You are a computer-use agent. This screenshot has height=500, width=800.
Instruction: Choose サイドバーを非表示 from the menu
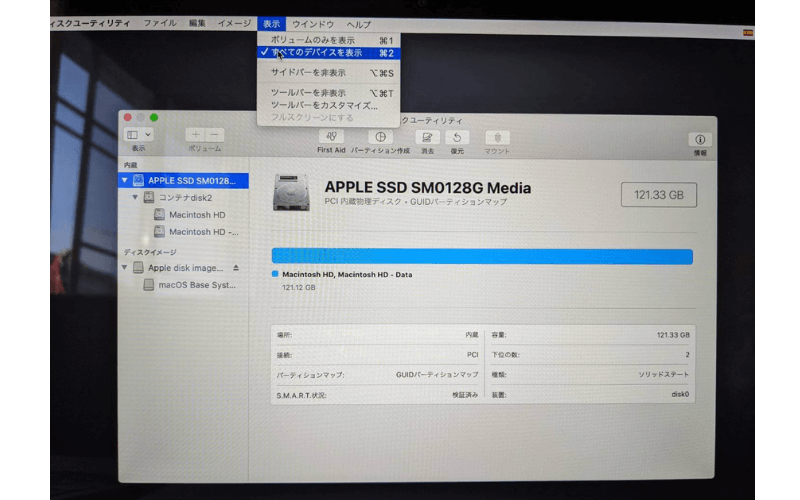pos(329,73)
